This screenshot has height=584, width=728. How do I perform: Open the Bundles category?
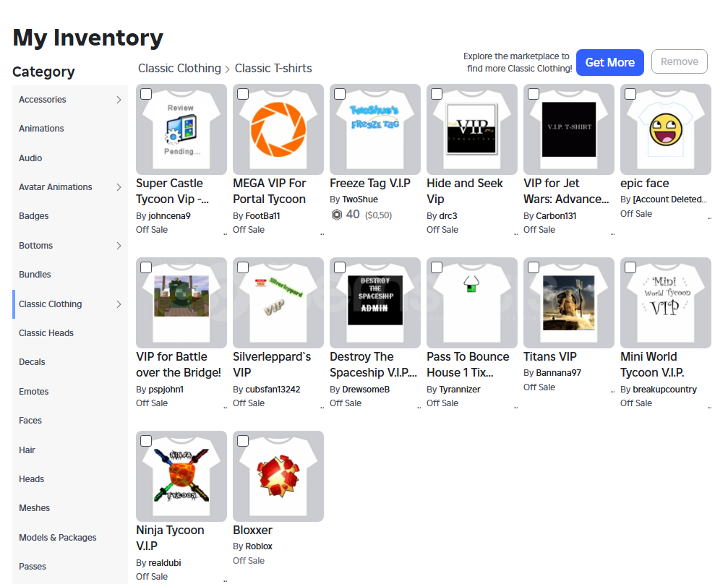[x=70, y=275]
